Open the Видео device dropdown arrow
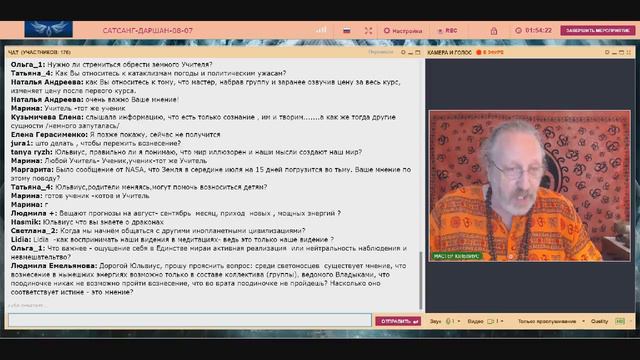The image size is (640, 360). click(502, 321)
